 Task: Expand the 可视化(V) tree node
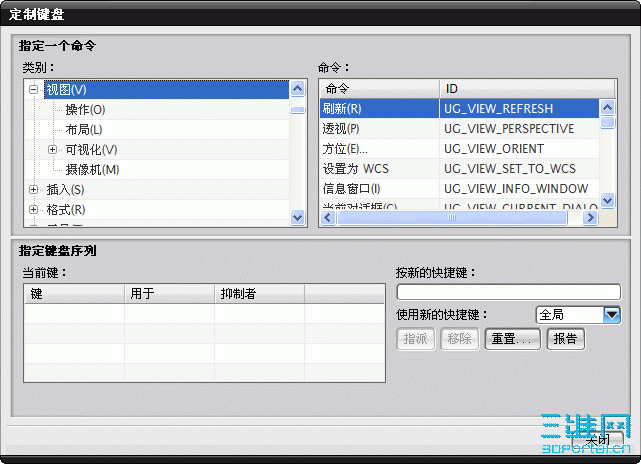52,150
